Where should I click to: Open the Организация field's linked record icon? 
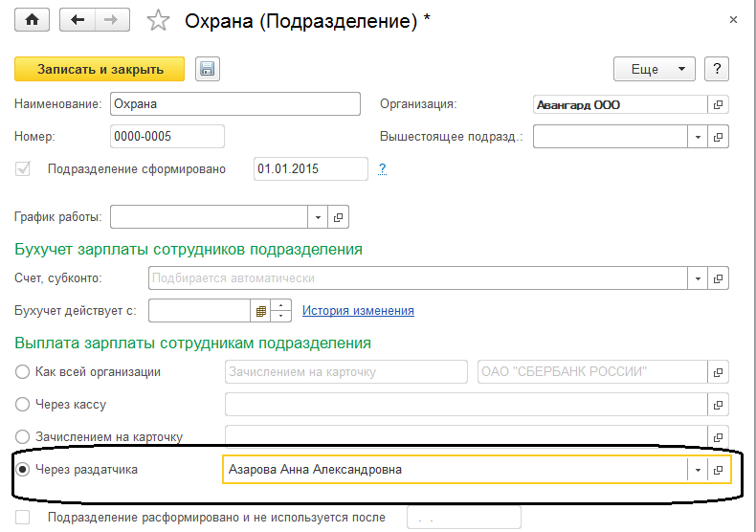click(x=719, y=105)
